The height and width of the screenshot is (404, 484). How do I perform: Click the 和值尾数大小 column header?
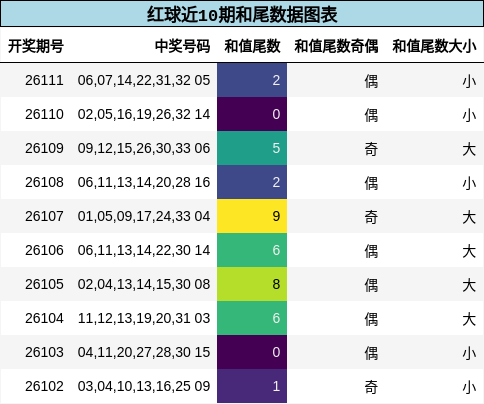(434, 46)
